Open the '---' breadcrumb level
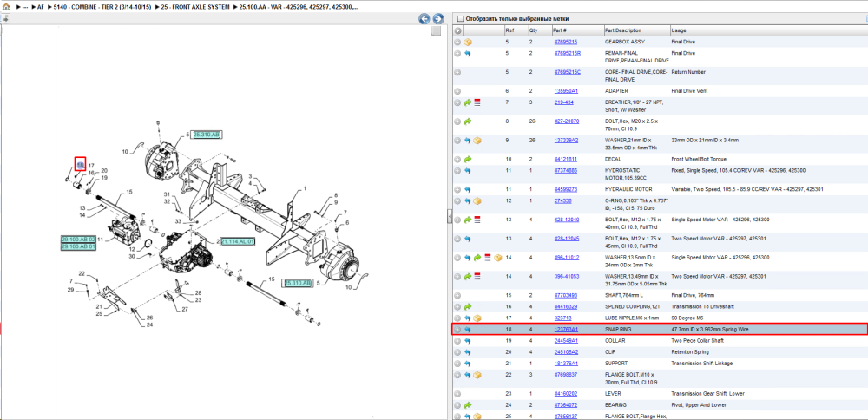The image size is (868, 420). coord(25,8)
